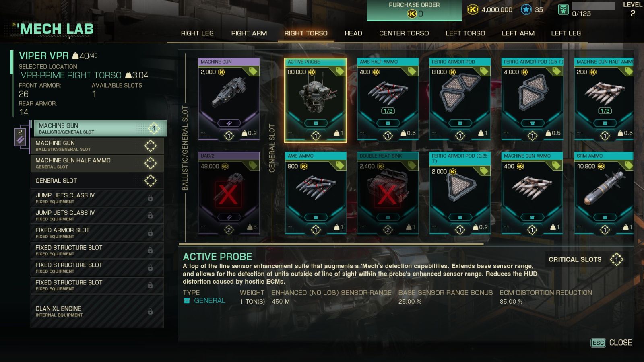This screenshot has height=362, width=644.
Task: Click the horizontal scrollbar under item grid
Action: 331,244
